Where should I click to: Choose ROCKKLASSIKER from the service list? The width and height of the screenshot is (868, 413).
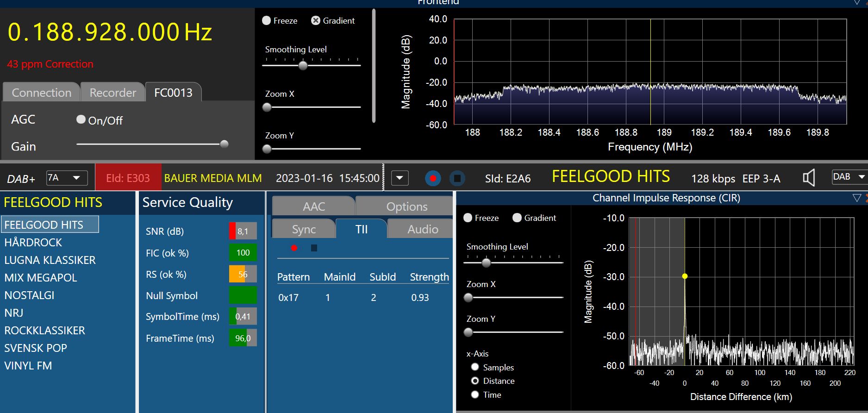coord(44,331)
